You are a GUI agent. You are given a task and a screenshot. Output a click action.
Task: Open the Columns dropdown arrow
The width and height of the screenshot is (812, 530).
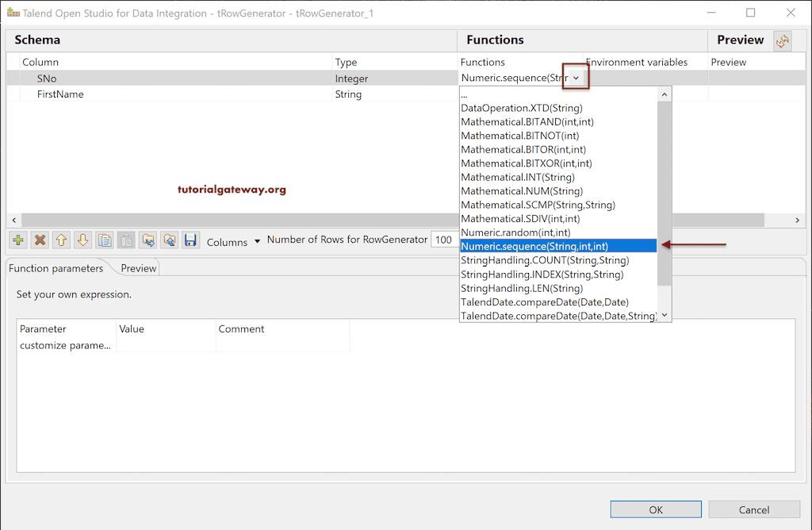258,241
